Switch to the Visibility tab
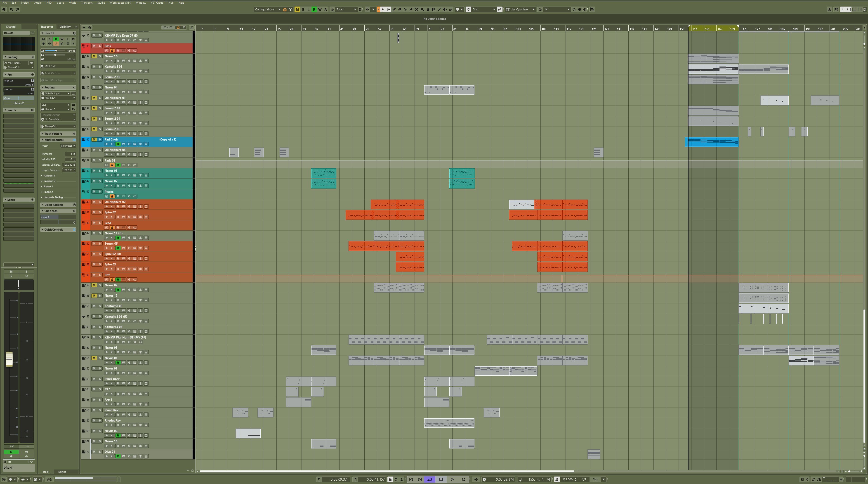The image size is (868, 484). tap(65, 27)
